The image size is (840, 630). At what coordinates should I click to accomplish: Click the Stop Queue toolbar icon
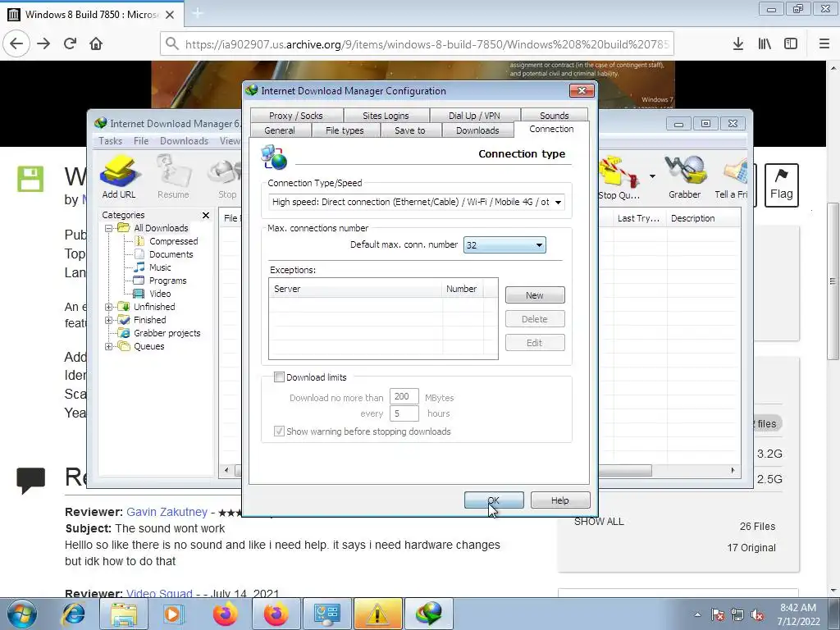coord(619,177)
